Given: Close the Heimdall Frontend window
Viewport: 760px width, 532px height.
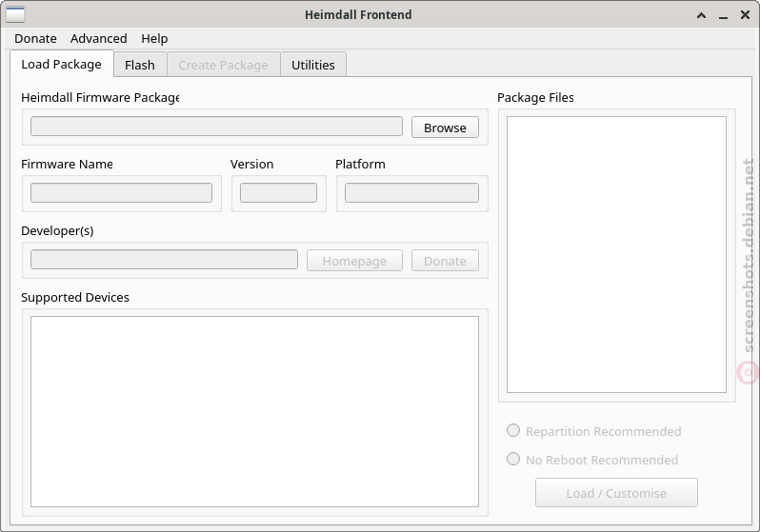Looking at the screenshot, I should [x=746, y=15].
